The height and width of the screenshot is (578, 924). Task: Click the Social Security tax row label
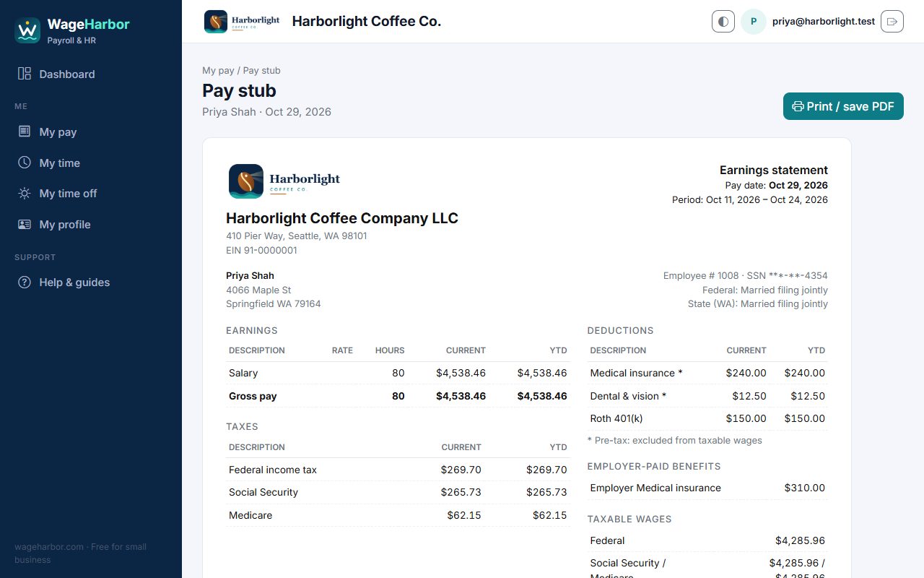(x=263, y=492)
